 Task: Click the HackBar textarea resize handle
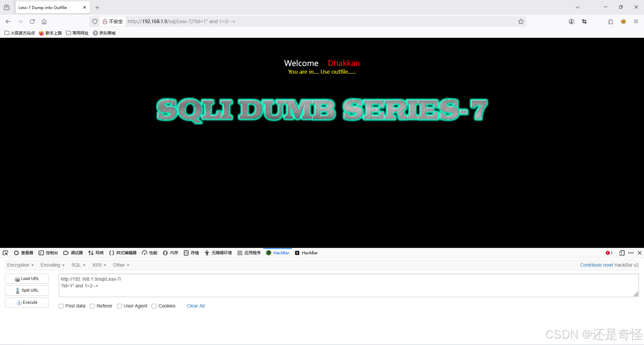[x=636, y=294]
